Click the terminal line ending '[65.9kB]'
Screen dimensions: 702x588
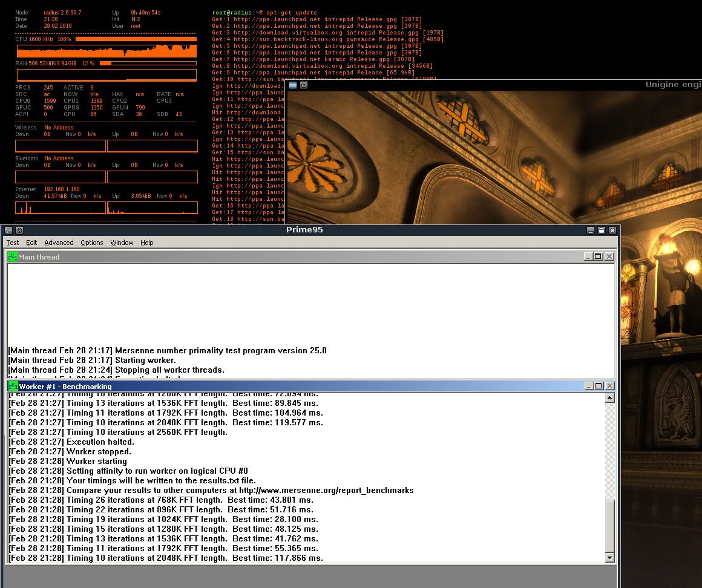[x=313, y=73]
